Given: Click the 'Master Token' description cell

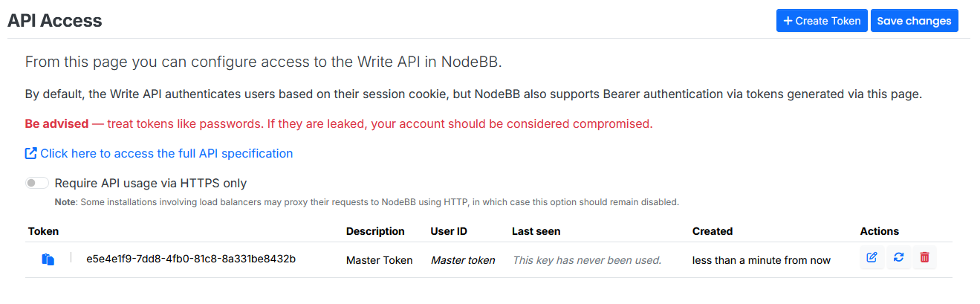Looking at the screenshot, I should [x=379, y=260].
